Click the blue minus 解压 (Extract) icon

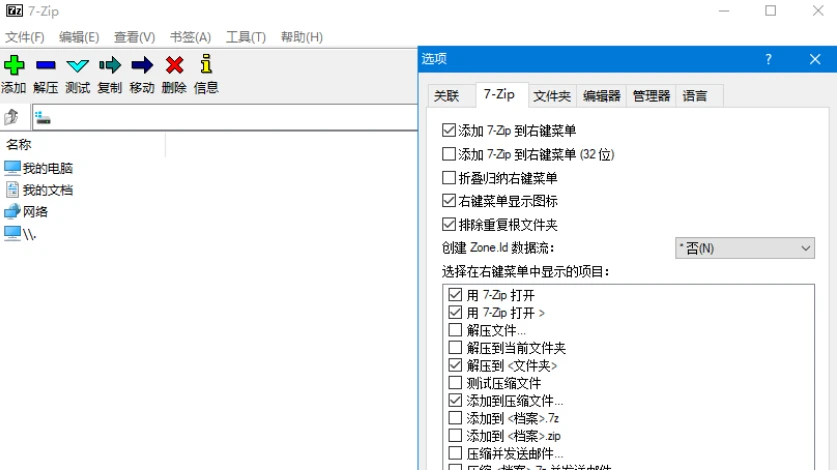[x=45, y=66]
